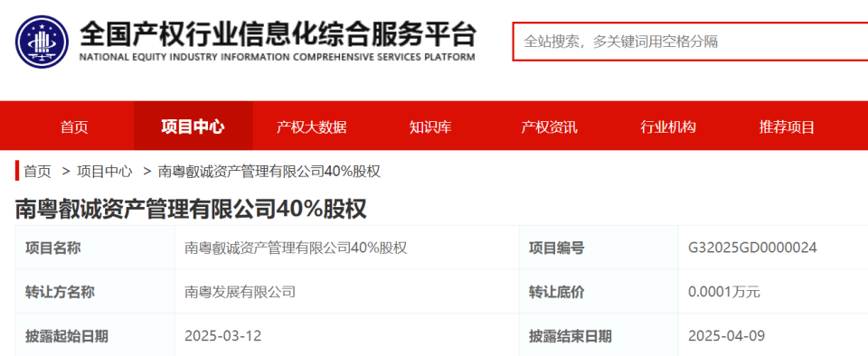
Task: Select start date 2025-03-12
Action: click(222, 335)
